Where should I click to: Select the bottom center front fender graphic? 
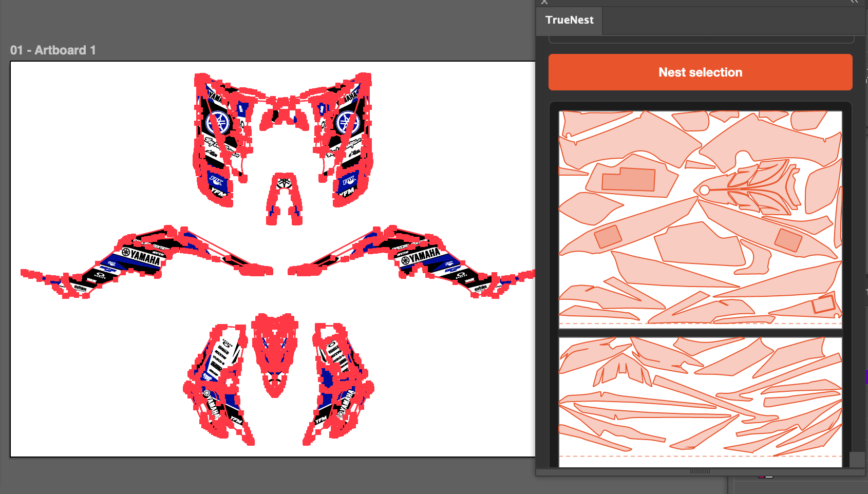[275, 354]
